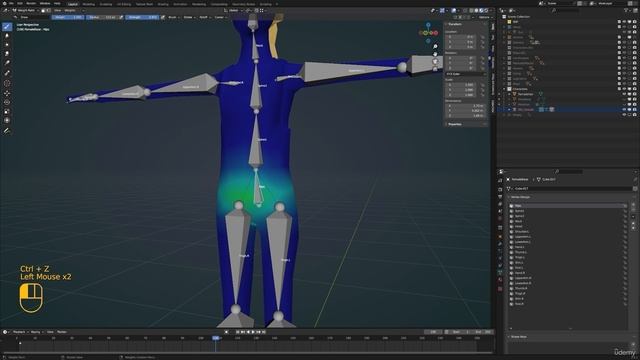Switch to the Sculpting workspace tab
The image size is (640, 360).
[x=106, y=4]
